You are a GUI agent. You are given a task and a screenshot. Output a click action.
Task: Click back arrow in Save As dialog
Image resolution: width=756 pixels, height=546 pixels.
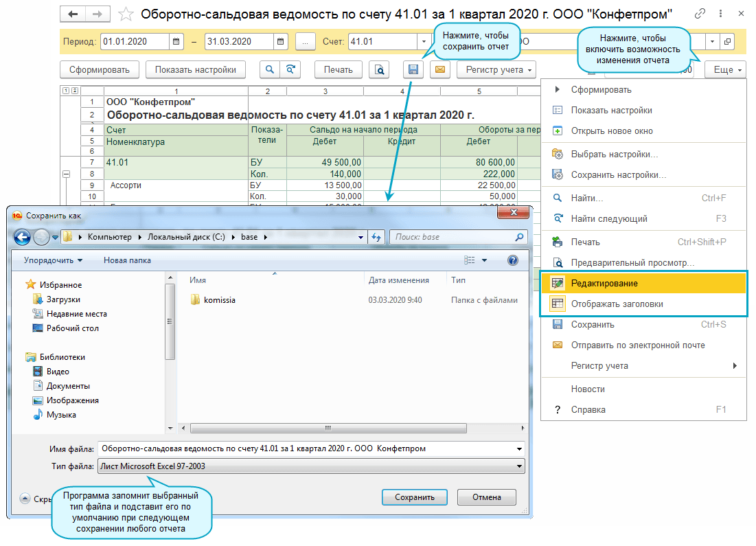(x=22, y=237)
